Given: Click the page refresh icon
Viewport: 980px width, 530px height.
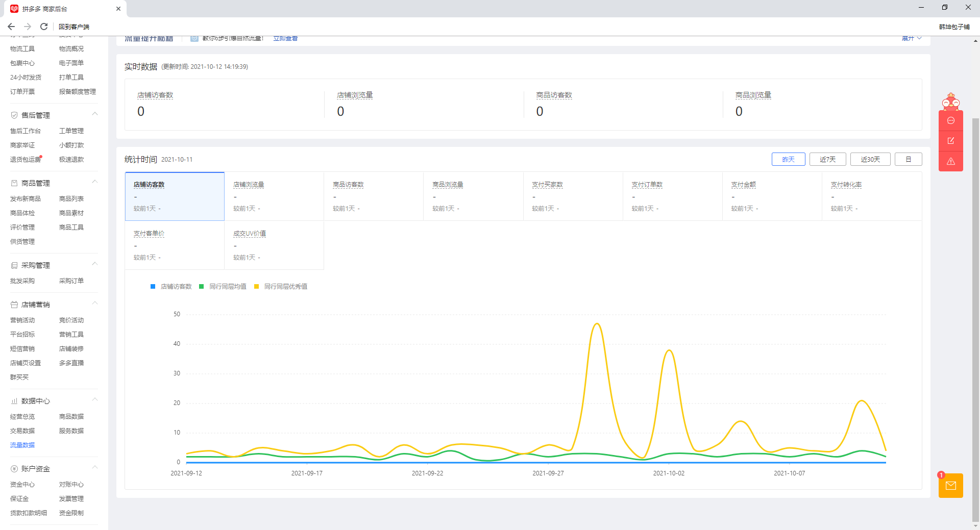Looking at the screenshot, I should (x=44, y=27).
